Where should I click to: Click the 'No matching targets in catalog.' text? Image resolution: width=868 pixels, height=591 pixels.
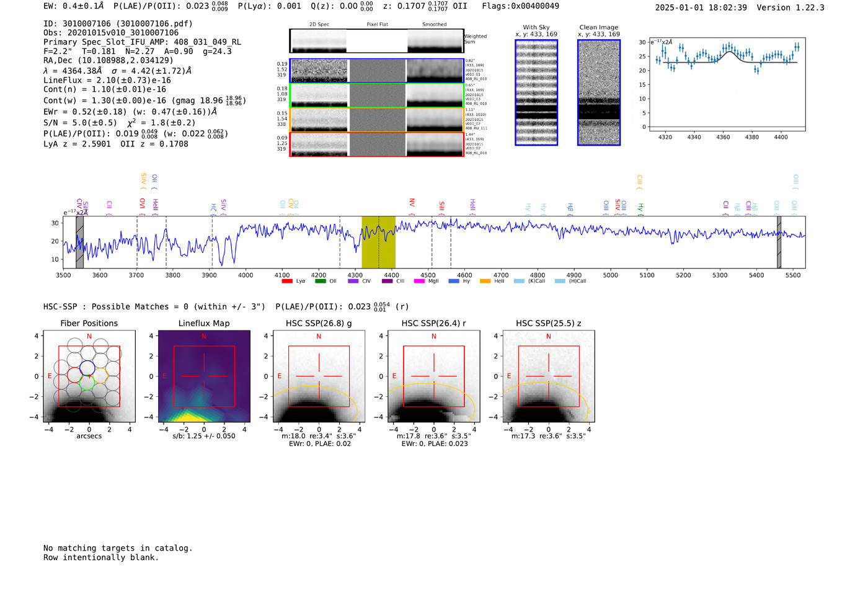118,548
